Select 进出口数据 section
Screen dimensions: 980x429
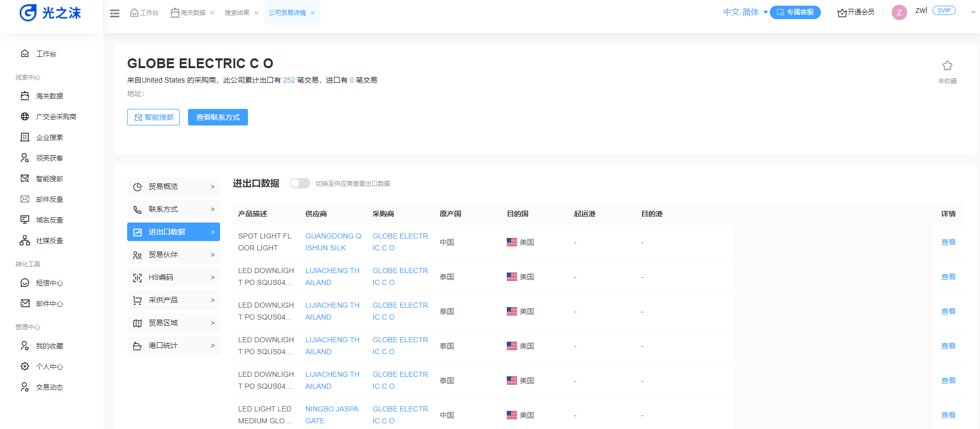174,232
